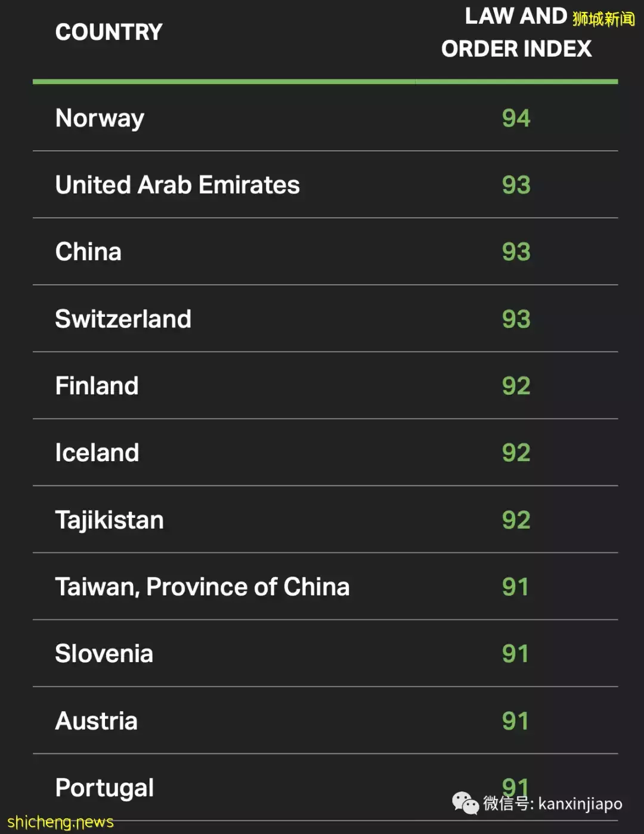Click the WeChat logo icon

pos(465,803)
